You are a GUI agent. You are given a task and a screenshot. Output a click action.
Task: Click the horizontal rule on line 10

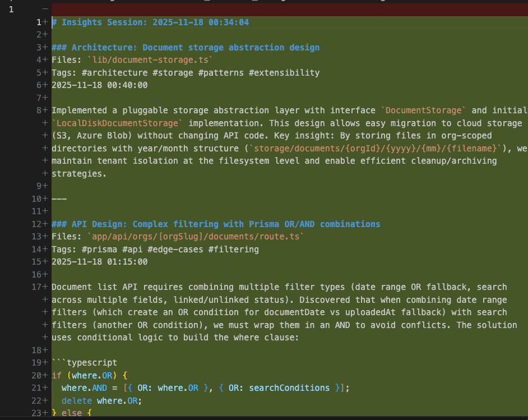(59, 199)
